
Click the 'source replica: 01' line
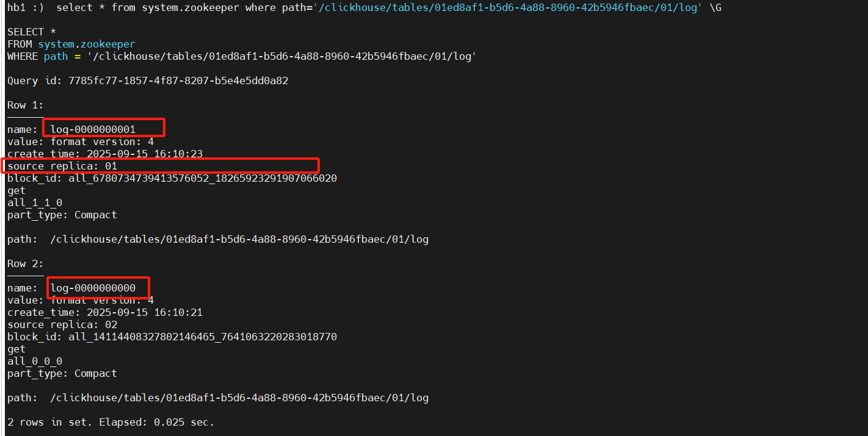62,166
